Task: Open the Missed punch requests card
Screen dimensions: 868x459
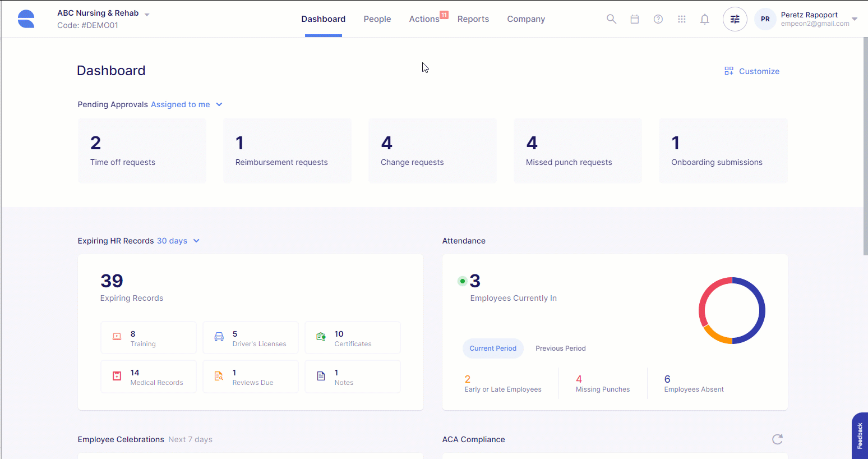Action: [578, 150]
